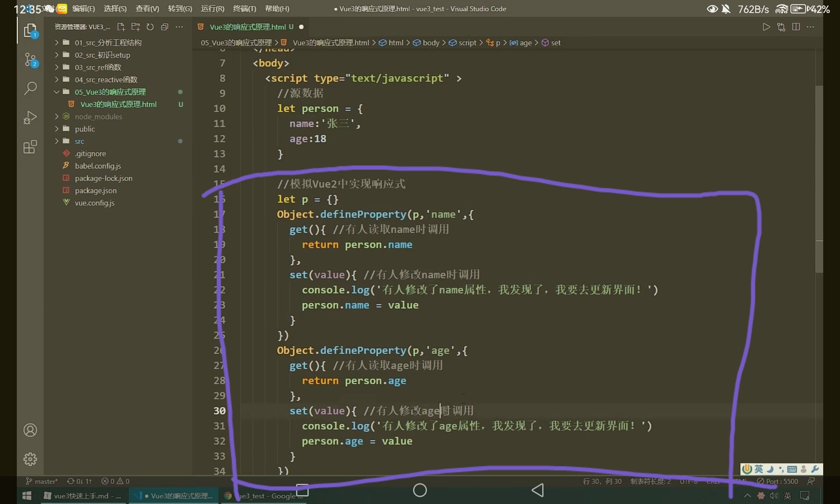Expand the node_modules folder

tap(98, 117)
